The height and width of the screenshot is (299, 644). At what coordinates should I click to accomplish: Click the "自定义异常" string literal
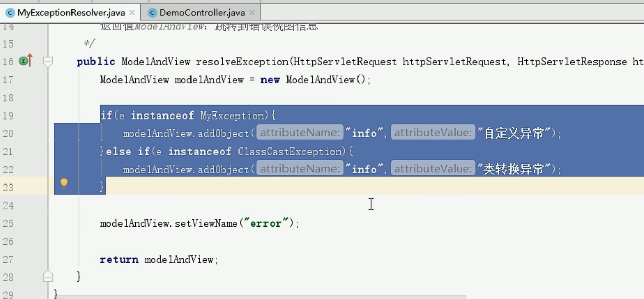[x=513, y=133]
